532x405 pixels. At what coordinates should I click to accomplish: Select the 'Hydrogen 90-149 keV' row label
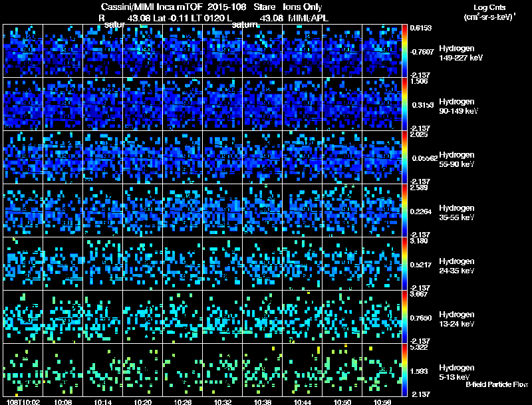coord(458,106)
